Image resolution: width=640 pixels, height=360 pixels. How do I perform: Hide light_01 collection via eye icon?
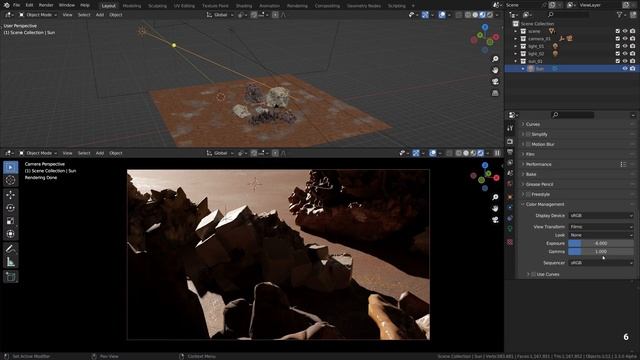point(625,46)
